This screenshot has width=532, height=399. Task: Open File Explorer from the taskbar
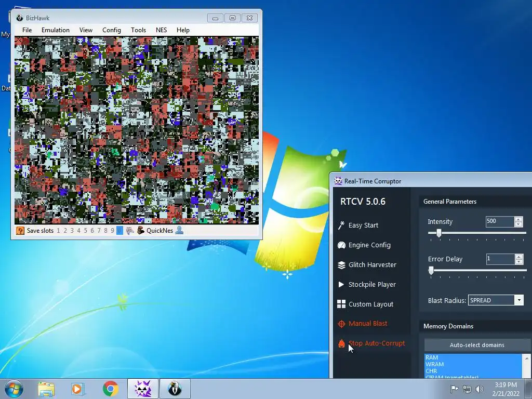point(46,389)
